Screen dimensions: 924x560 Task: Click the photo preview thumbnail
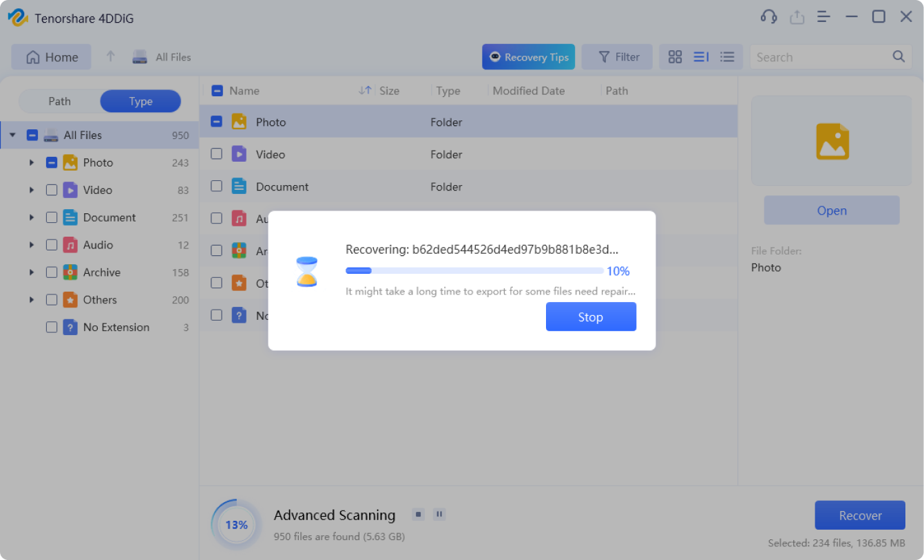pos(832,141)
